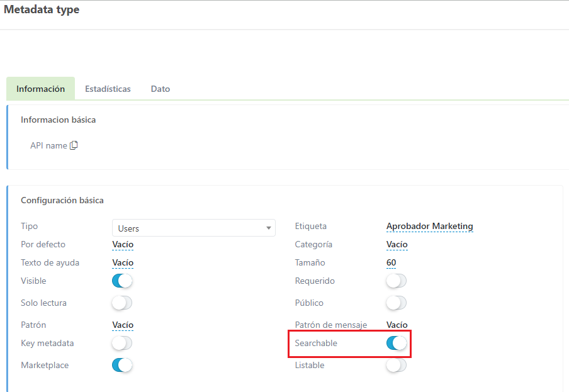Open the Tipo dropdown showing Users
Image resolution: width=569 pixels, height=392 pixels.
[x=189, y=228]
